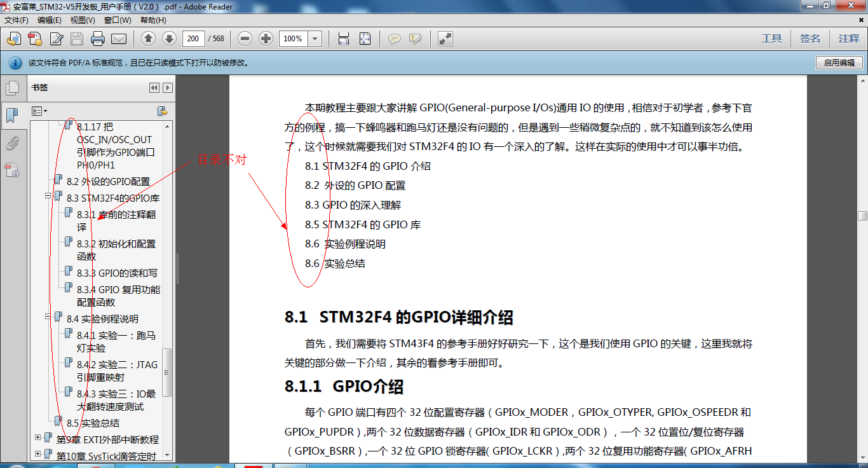Select bookmark 8.2 外设的GPIO配置
The height and width of the screenshot is (468, 868).
pos(108,182)
